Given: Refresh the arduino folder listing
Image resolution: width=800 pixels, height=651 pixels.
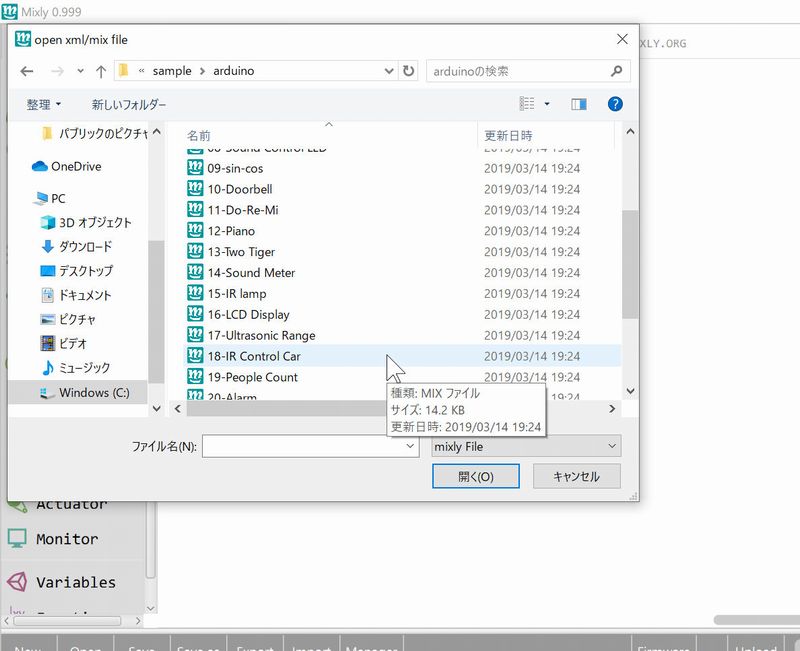Looking at the screenshot, I should coord(408,72).
